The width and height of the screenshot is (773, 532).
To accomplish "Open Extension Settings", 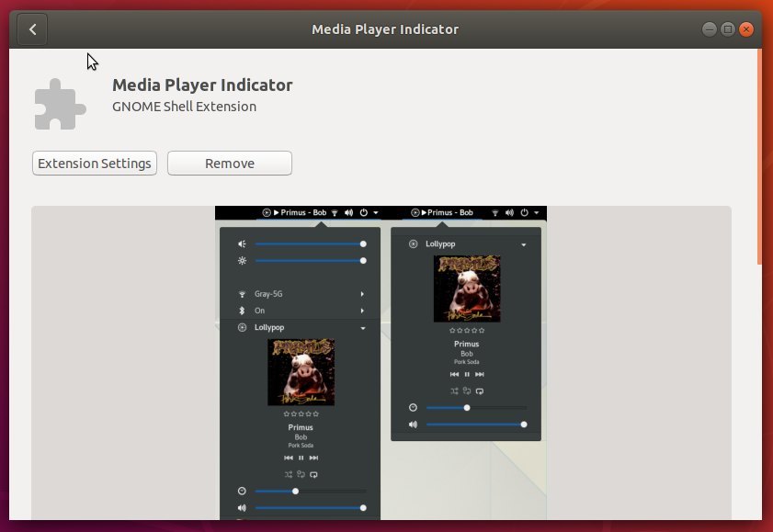I will click(94, 163).
